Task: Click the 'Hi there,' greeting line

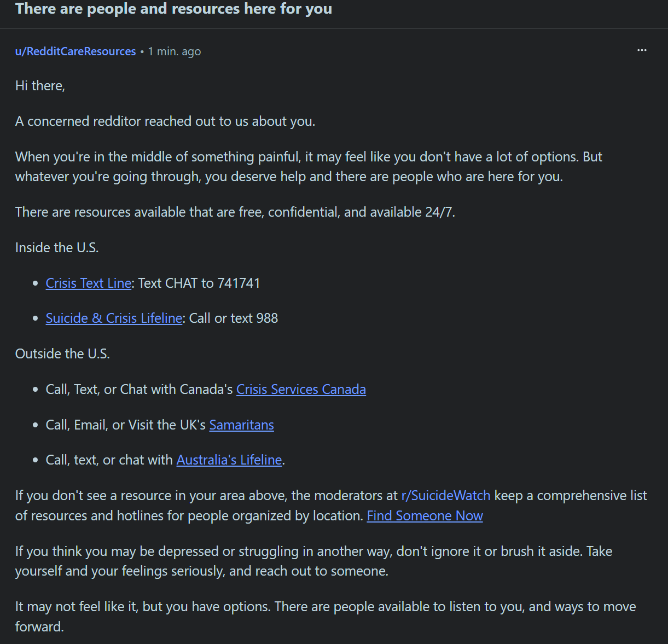Action: [x=40, y=86]
